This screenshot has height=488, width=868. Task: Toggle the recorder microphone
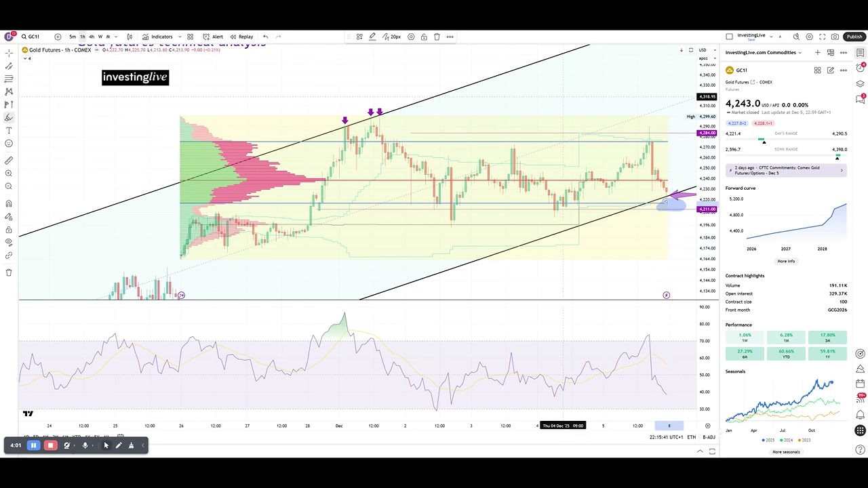(x=85, y=445)
